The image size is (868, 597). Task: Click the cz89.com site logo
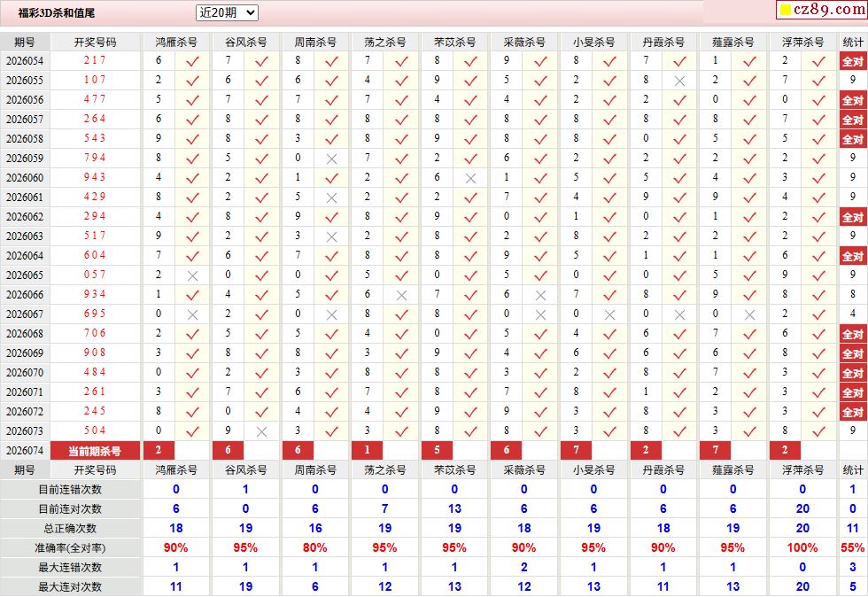pyautogui.click(x=822, y=10)
